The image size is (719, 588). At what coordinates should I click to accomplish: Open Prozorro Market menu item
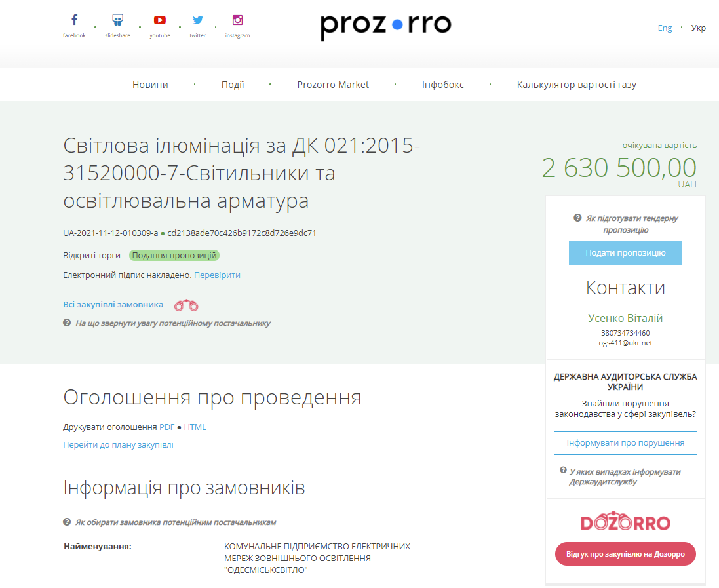coord(333,85)
